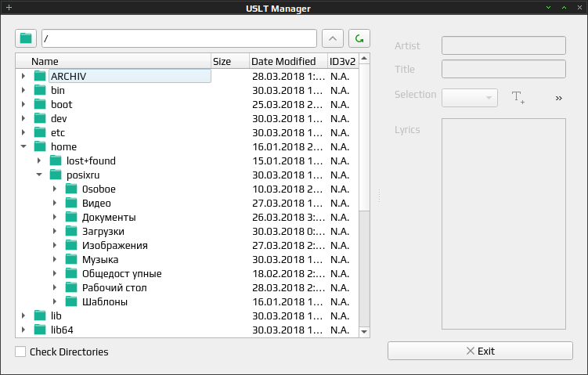This screenshot has height=375, width=588.
Task: Click the add text T+ icon
Action: 518,98
